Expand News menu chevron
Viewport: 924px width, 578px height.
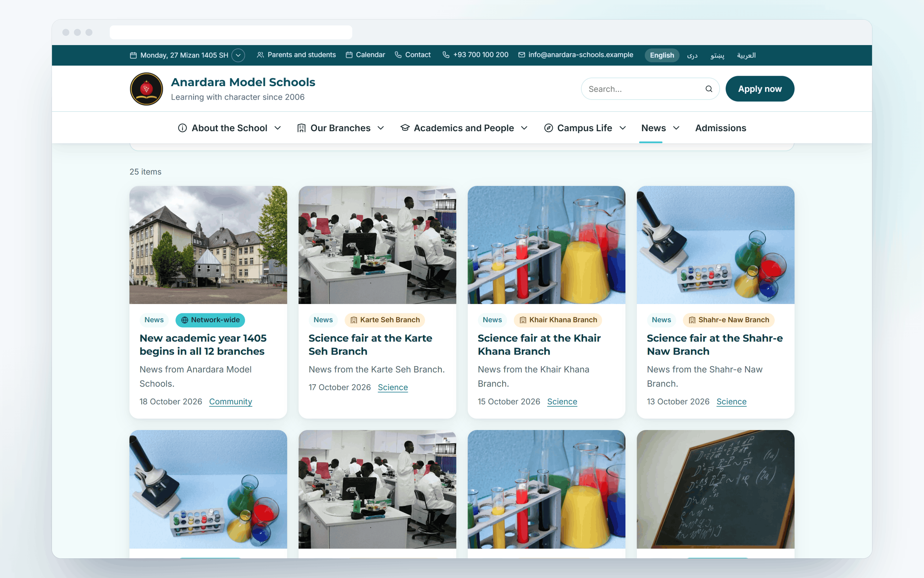point(676,128)
